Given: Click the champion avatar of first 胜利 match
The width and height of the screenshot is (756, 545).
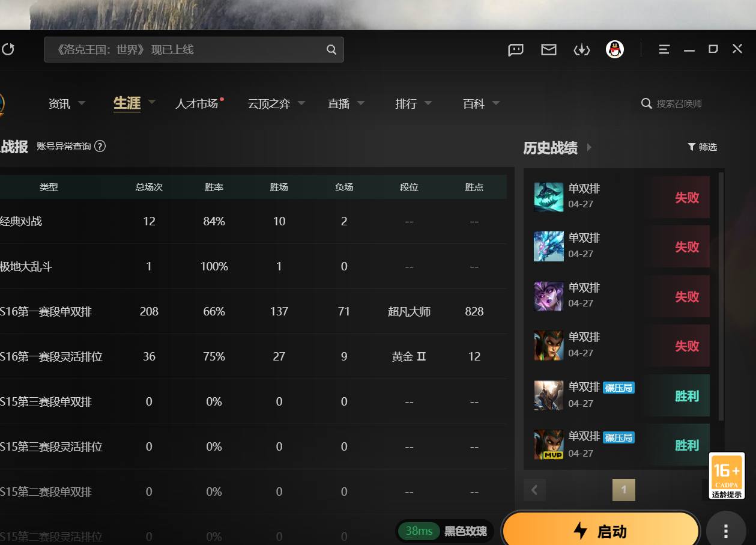Looking at the screenshot, I should point(549,395).
